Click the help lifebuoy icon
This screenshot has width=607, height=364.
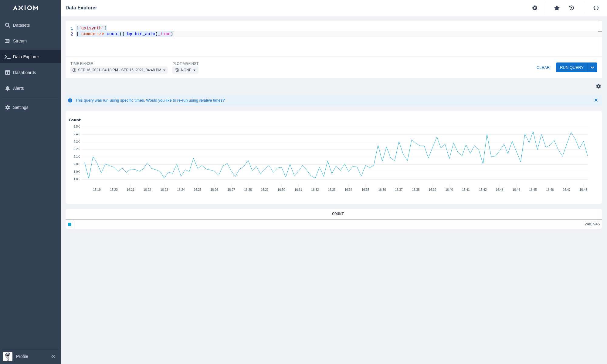535,8
